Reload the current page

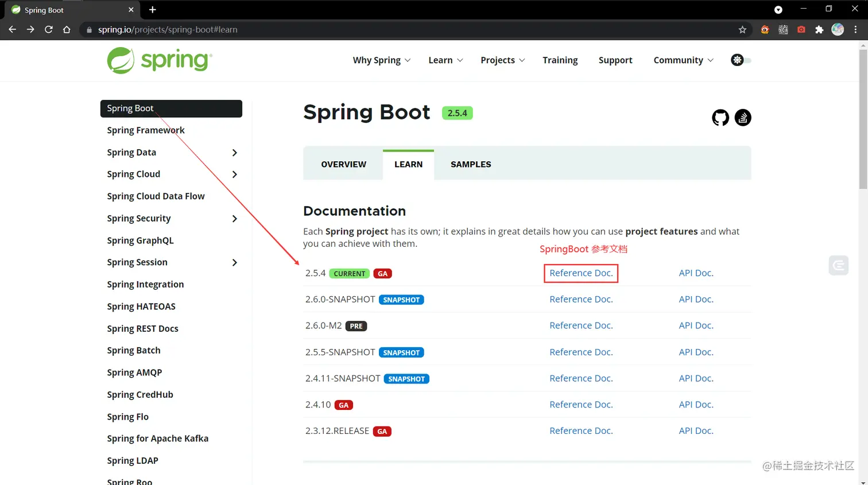pyautogui.click(x=49, y=29)
